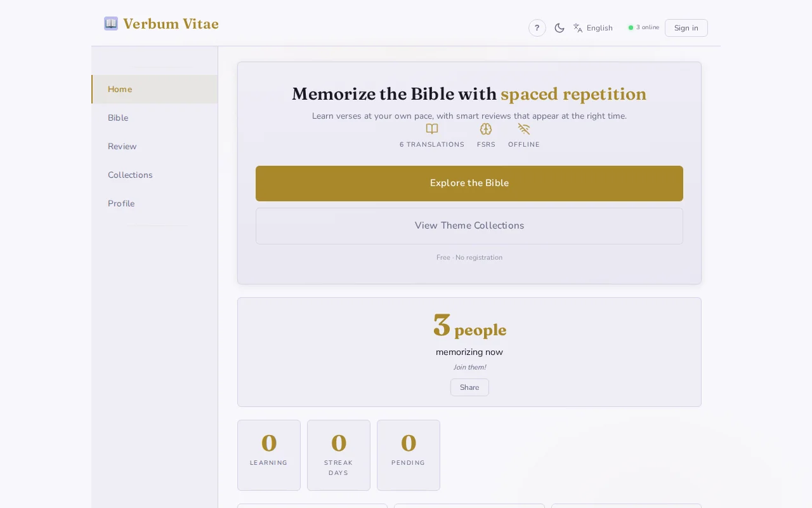Click the 'spaced repetition' heading text
Screen dimensions: 812x508
[x=573, y=94]
